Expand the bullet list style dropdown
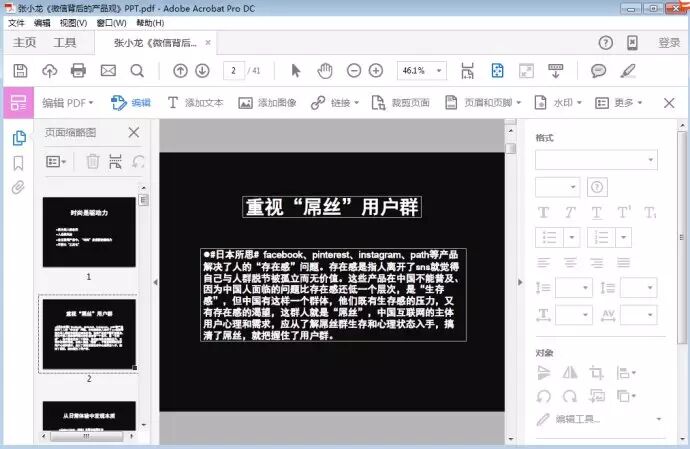This screenshot has width=690, height=449. [x=571, y=237]
